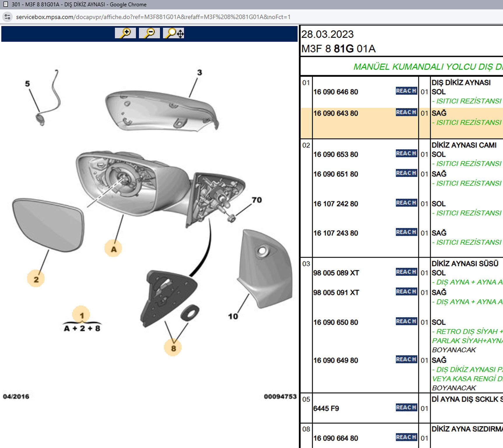Select part number 16 090 653 80
The height and width of the screenshot is (448, 503).
tap(335, 155)
